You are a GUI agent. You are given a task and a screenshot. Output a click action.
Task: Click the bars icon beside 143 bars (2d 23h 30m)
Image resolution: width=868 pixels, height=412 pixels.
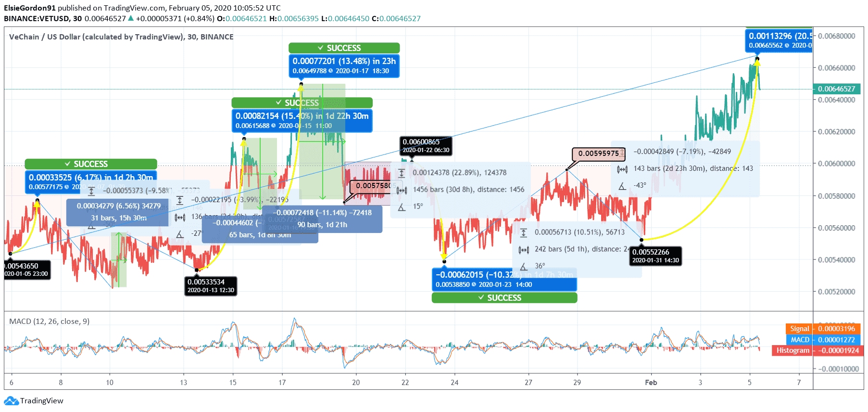click(x=622, y=169)
